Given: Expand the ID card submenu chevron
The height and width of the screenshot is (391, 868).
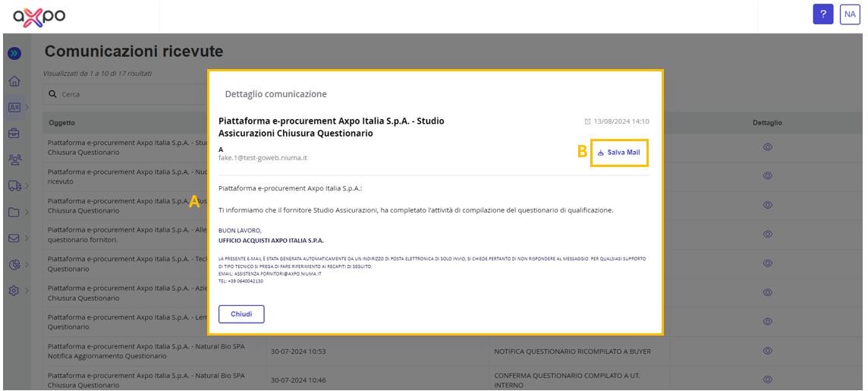Looking at the screenshot, I should [26, 107].
